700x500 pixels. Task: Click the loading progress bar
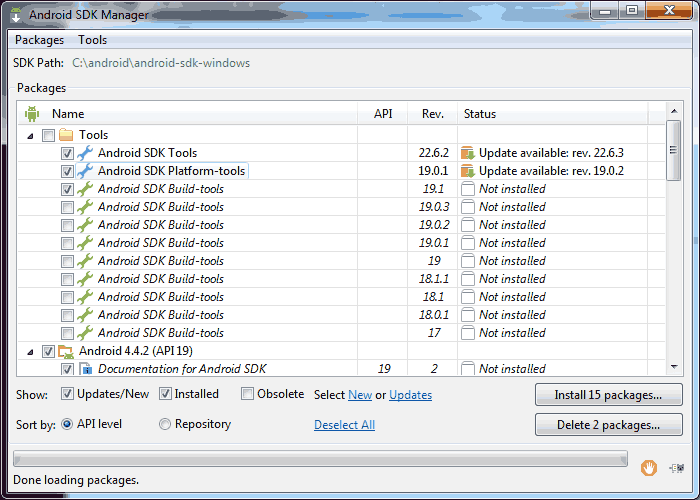coord(320,458)
